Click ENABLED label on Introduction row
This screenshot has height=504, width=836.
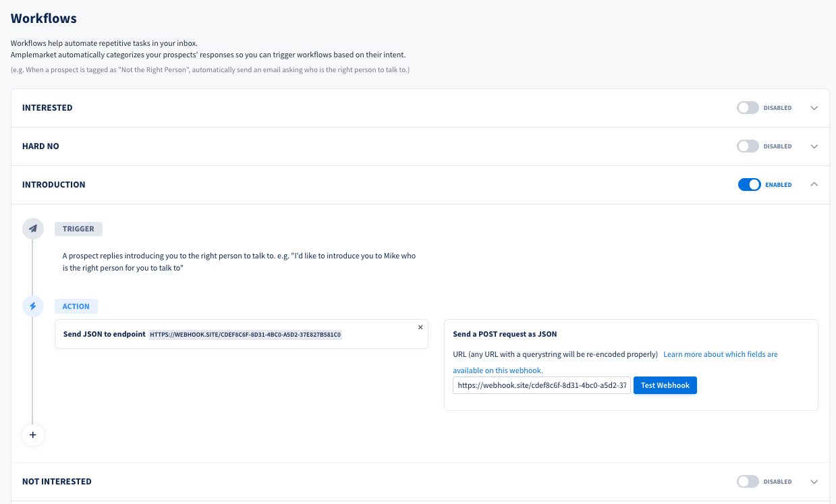[x=779, y=185]
